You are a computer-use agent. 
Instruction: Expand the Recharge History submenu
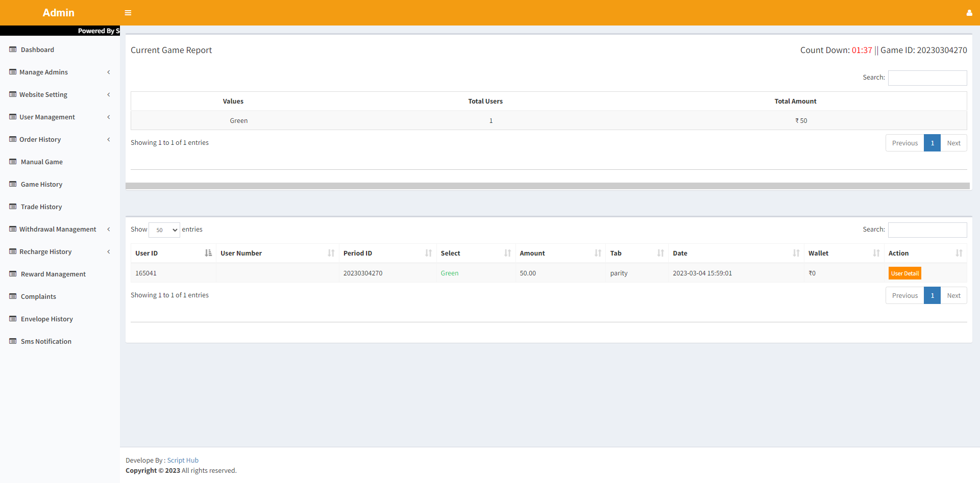click(x=108, y=251)
